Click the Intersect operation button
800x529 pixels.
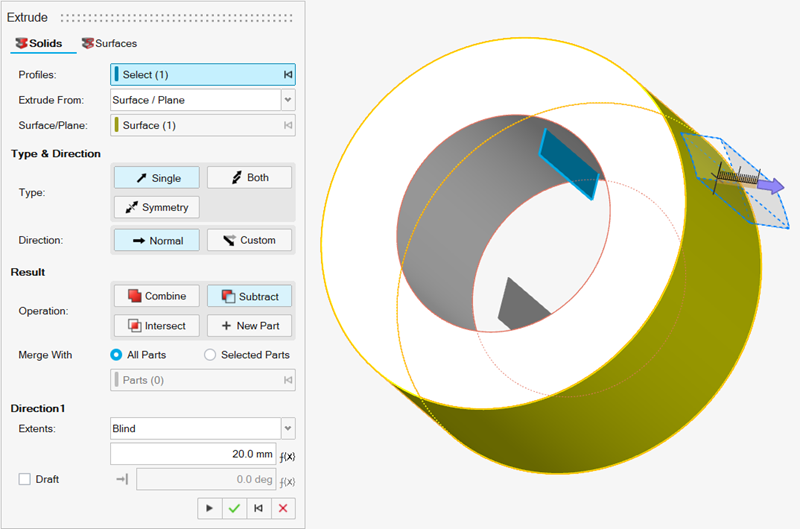click(x=157, y=325)
